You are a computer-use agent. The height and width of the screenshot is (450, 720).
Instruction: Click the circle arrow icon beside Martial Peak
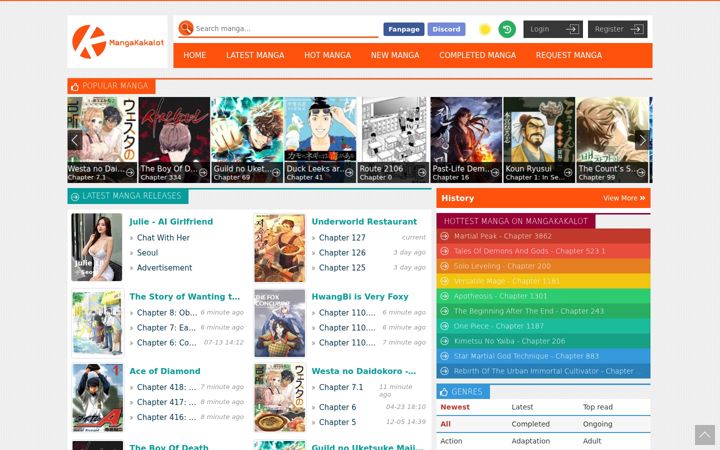[444, 236]
